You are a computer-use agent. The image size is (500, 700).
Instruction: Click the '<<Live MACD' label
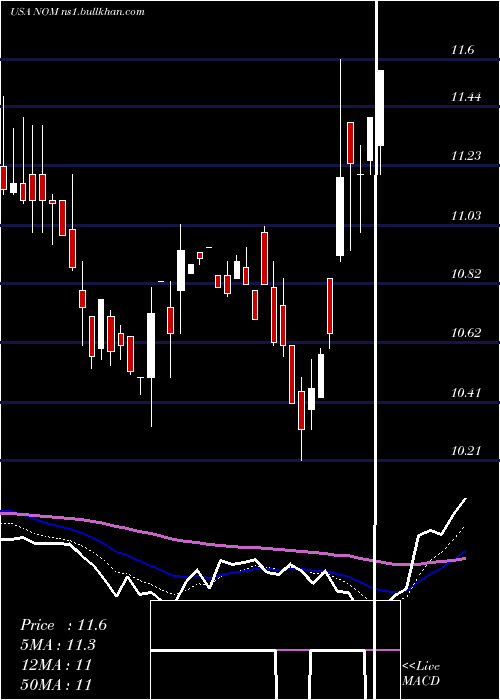click(x=421, y=674)
